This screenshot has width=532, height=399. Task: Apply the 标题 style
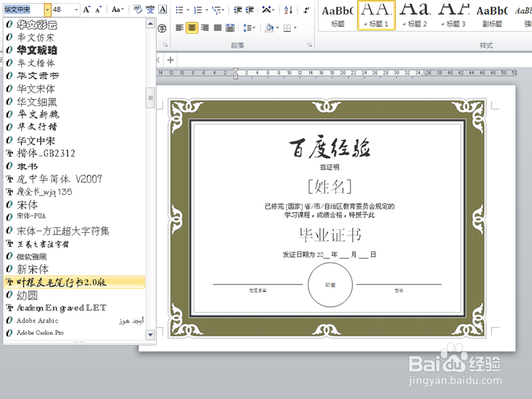(338, 15)
